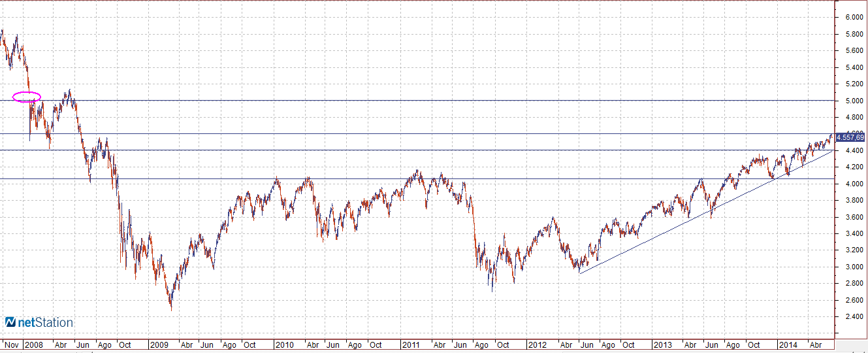Click the current price label 4.557,69

pyautogui.click(x=850, y=137)
